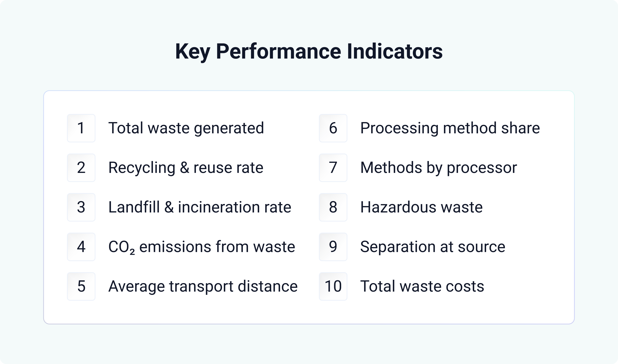Click the number 4 badge

(x=81, y=247)
